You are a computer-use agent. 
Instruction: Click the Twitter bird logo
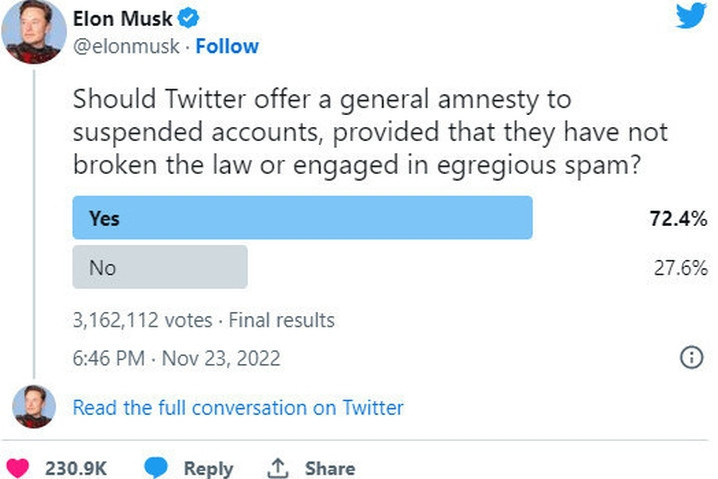[x=690, y=18]
